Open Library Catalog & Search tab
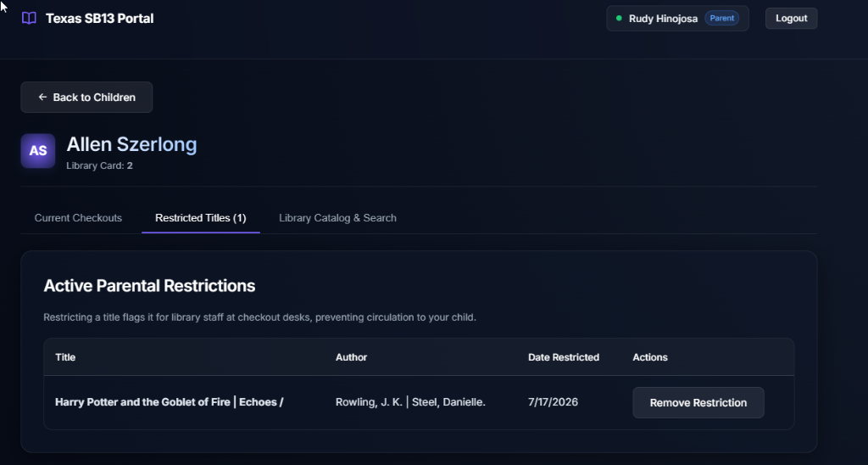This screenshot has height=465, width=868. point(337,218)
